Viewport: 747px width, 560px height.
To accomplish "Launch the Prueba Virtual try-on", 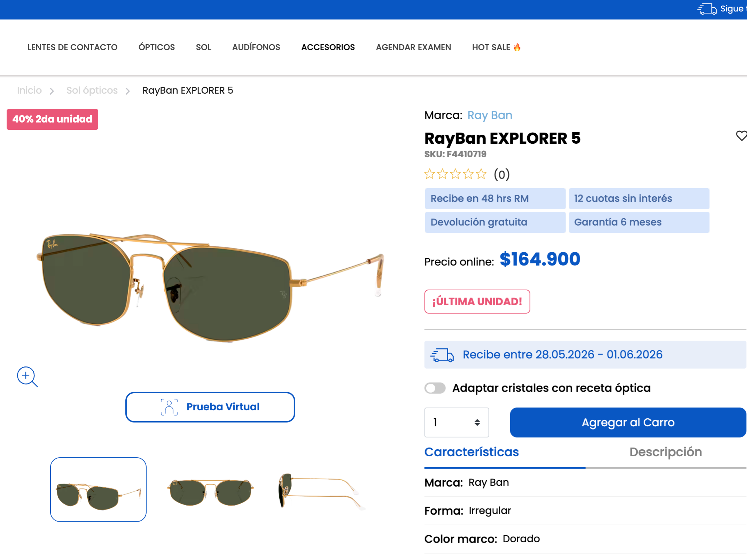I will [210, 407].
